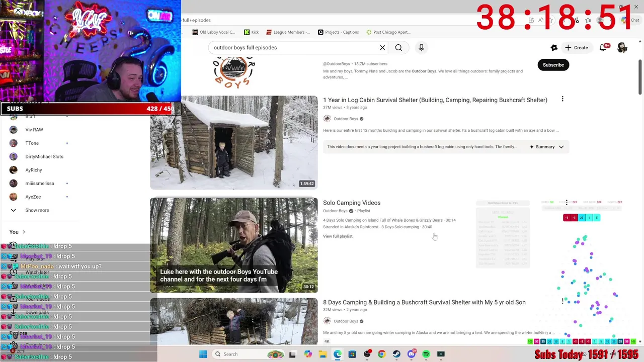
Task: Expand the video Summary chevron
Action: click(561, 147)
